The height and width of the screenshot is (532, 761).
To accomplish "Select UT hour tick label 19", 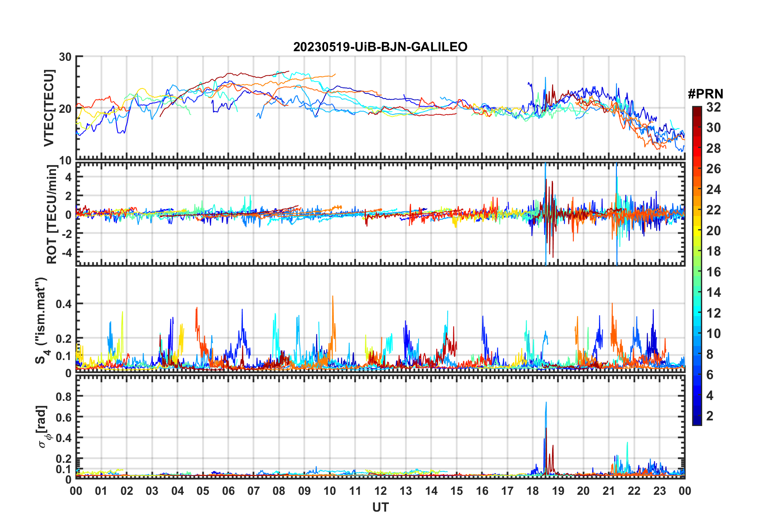I will [558, 491].
